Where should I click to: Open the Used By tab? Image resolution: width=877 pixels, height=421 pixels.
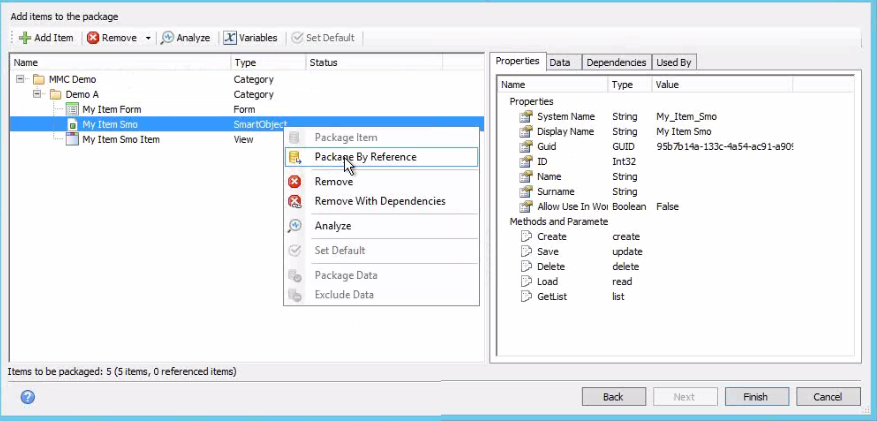click(x=674, y=62)
